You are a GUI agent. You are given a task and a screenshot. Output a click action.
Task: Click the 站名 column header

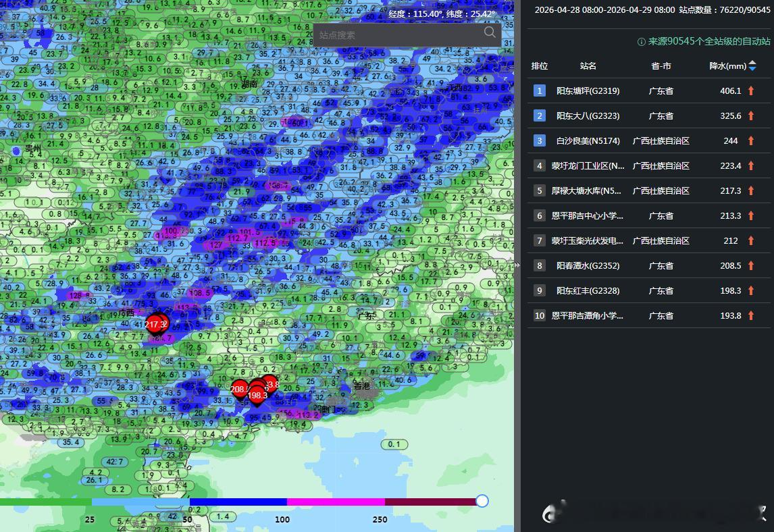pos(588,66)
